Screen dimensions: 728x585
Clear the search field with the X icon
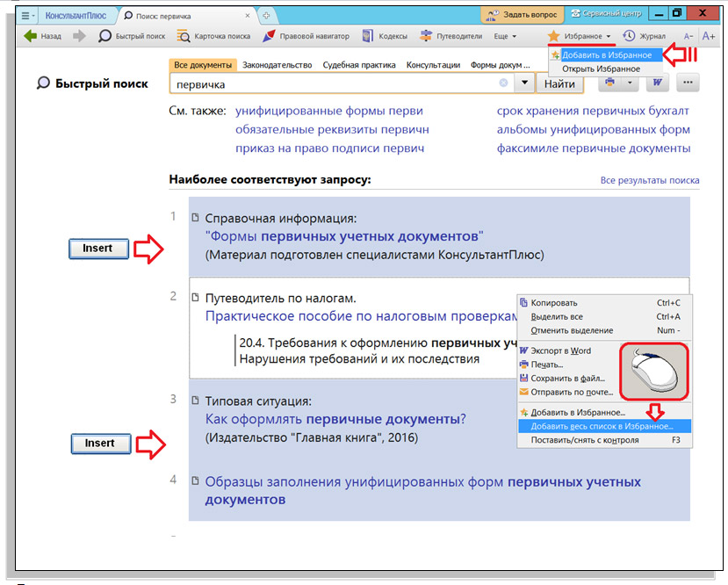pos(503,83)
